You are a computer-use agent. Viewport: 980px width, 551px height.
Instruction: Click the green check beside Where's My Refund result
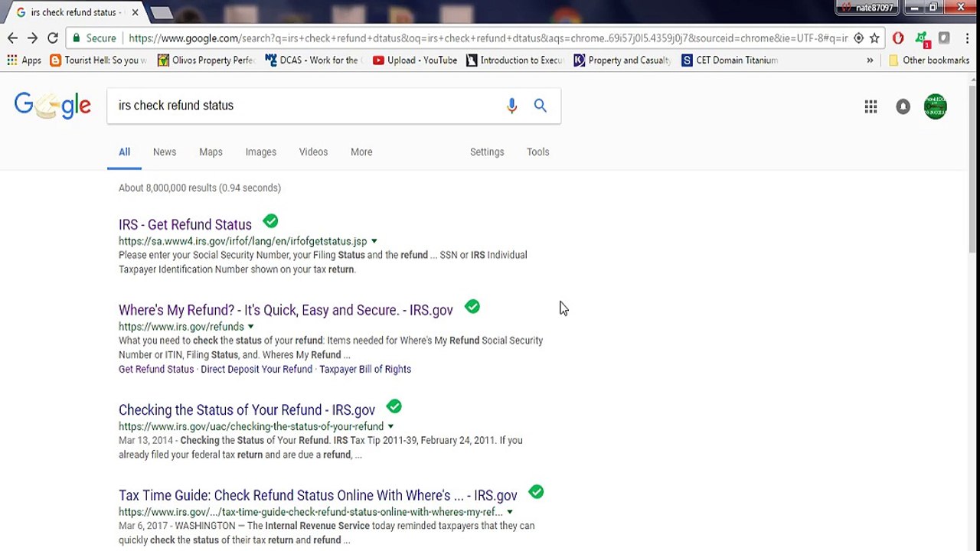472,307
